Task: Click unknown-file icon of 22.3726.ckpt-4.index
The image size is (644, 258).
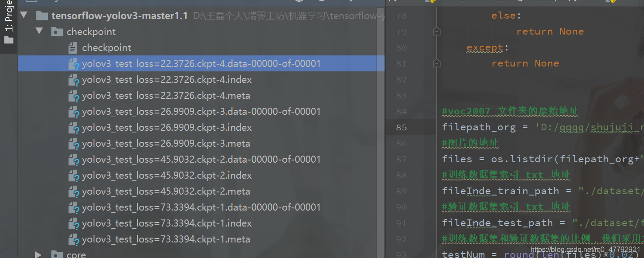Action: [74, 80]
